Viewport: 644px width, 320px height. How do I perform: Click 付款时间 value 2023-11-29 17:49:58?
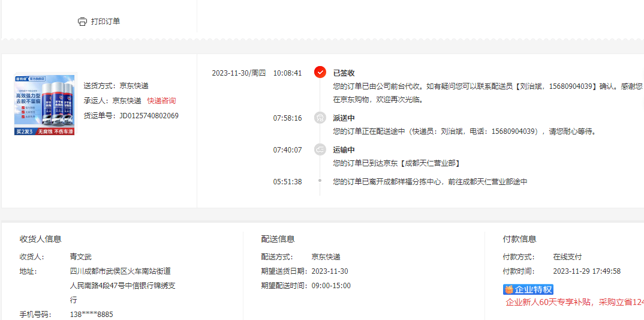[x=587, y=271]
